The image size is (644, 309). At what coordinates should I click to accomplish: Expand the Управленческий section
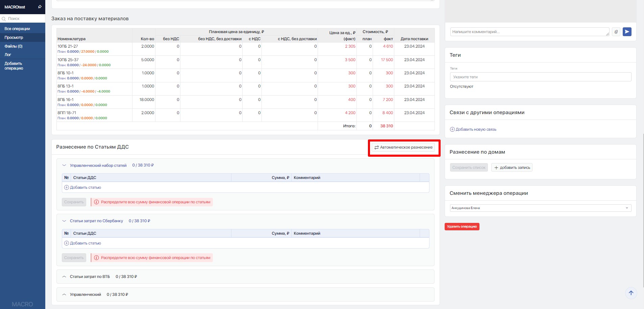(64, 294)
